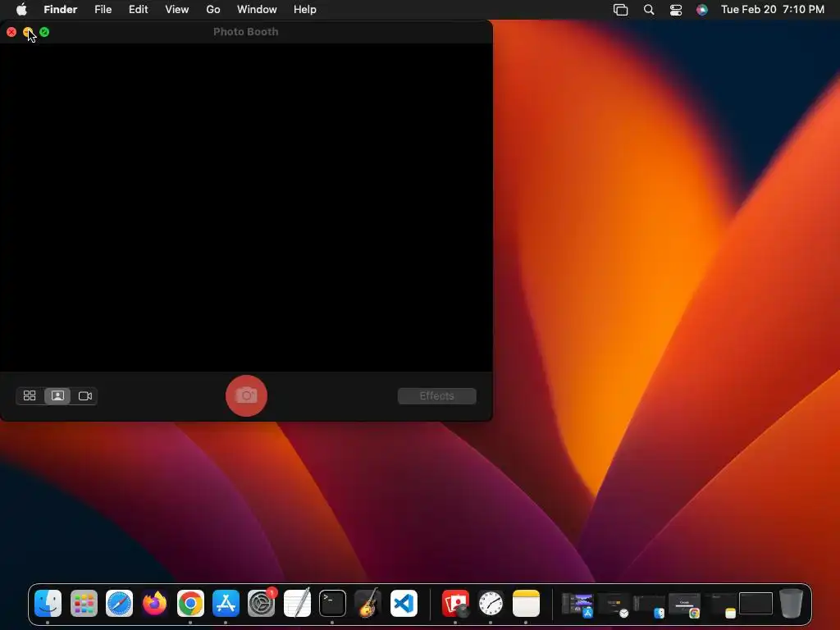Launch Firefox from the Dock
Viewport: 840px width, 630px height.
pyautogui.click(x=154, y=604)
